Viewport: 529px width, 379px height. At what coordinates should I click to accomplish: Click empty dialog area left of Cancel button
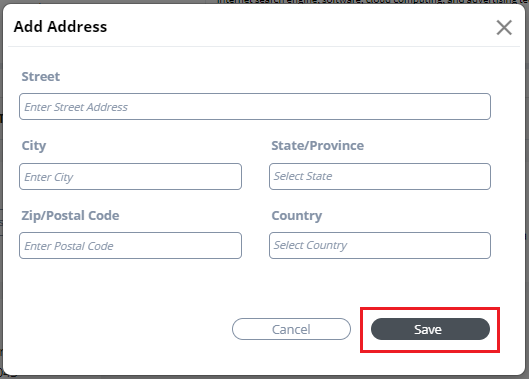[x=118, y=329]
